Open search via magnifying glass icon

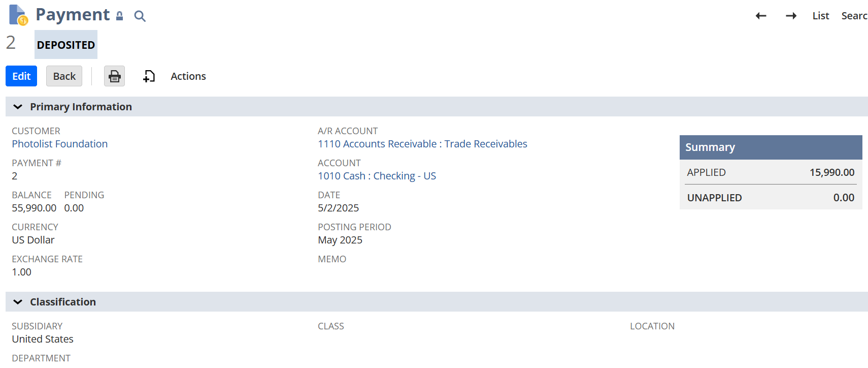[140, 16]
